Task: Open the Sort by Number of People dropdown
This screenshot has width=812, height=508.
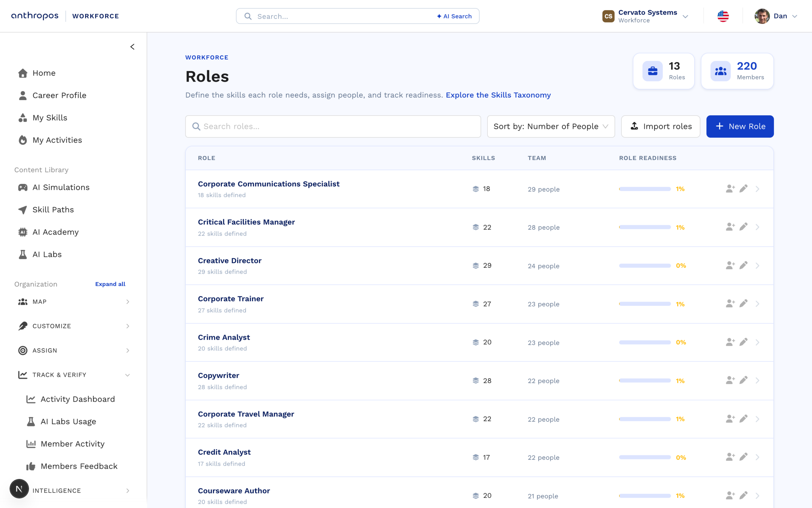Action: [551, 126]
